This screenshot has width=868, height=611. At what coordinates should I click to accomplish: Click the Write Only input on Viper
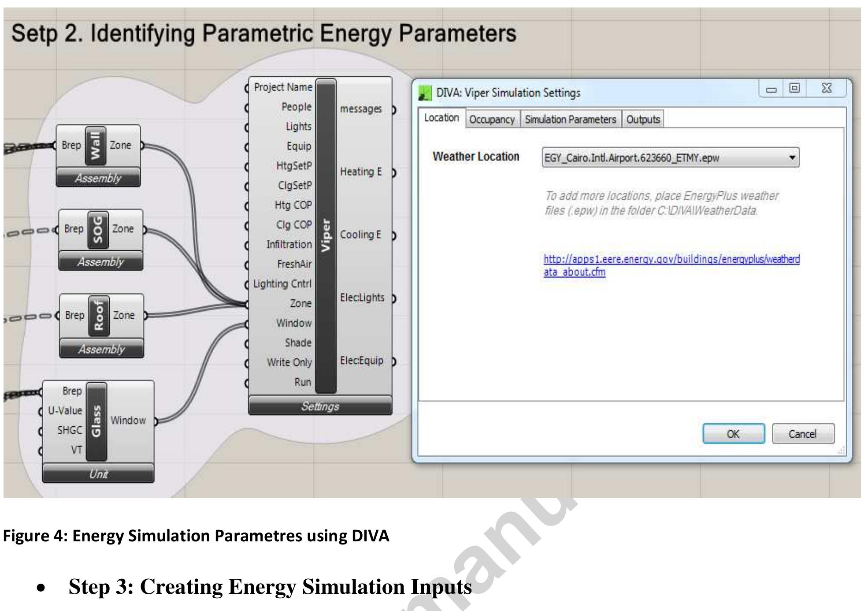click(289, 362)
